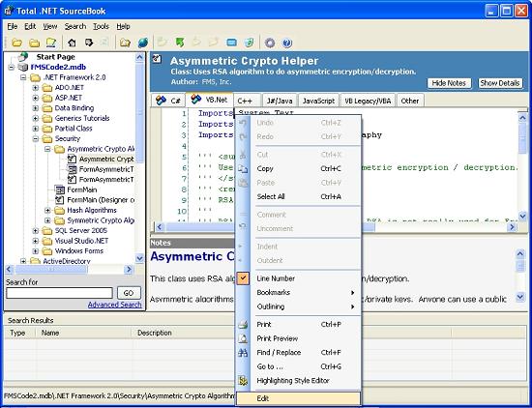
Task: Collapse the Security folder node
Action: (x=35, y=138)
